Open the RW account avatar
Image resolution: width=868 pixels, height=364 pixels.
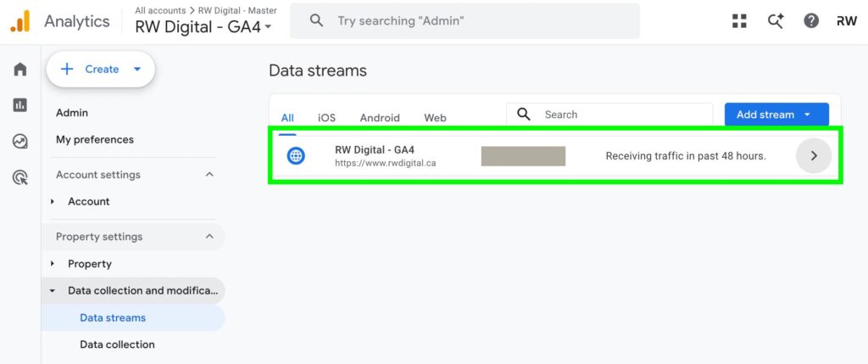coord(847,21)
